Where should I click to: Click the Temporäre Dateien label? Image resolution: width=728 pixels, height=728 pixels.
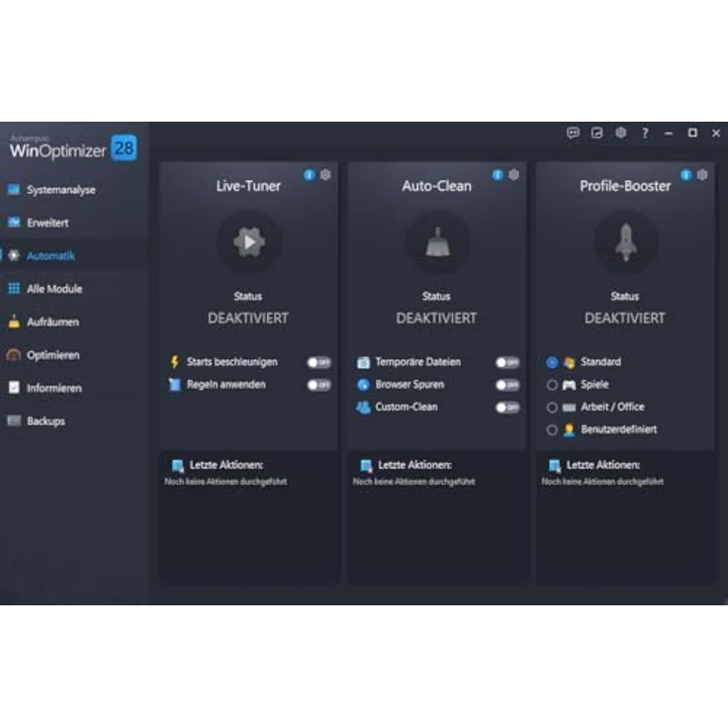pos(417,362)
